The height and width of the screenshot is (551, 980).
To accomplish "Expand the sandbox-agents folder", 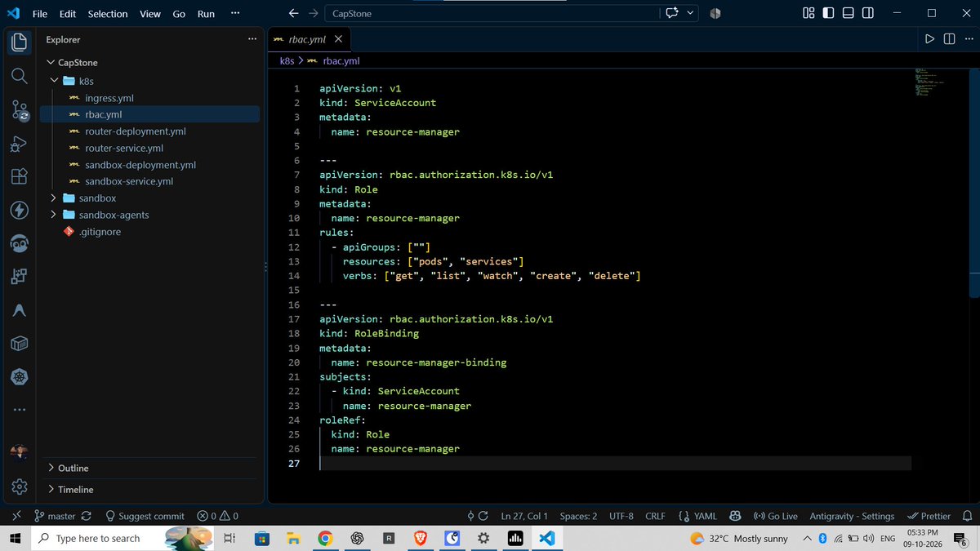I will click(53, 215).
